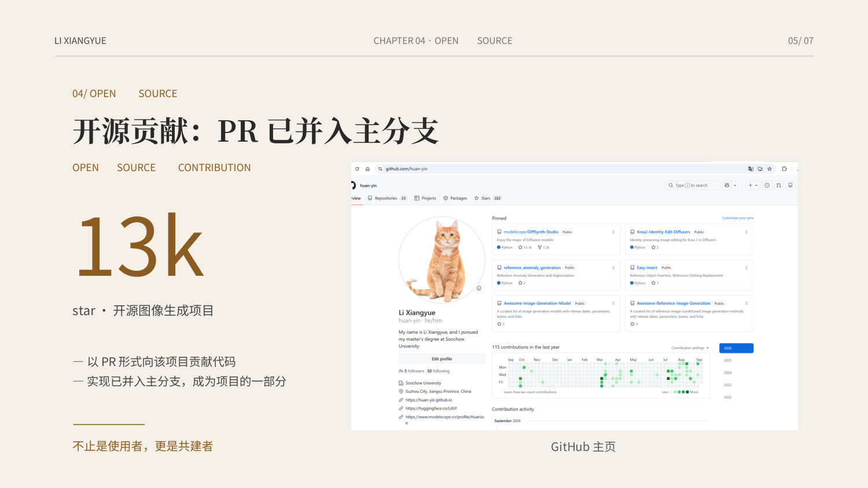Viewport: 868px width, 488px height.
Task: Open the GitHub Copilot icon
Action: [727, 186]
